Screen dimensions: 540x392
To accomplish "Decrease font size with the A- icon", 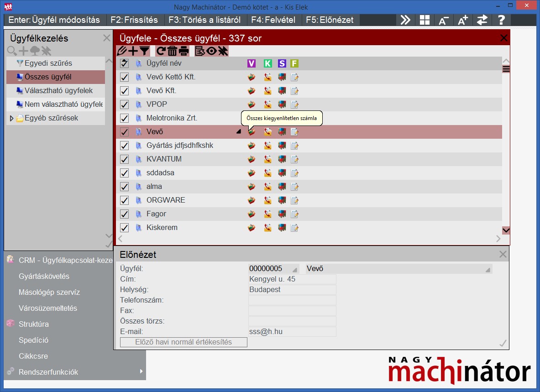I will point(444,20).
